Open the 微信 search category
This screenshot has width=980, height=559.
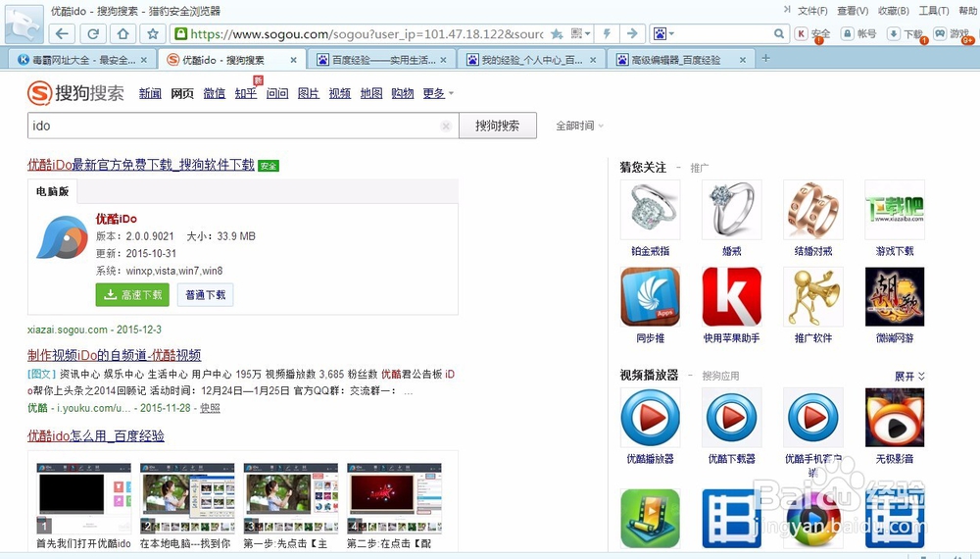214,93
